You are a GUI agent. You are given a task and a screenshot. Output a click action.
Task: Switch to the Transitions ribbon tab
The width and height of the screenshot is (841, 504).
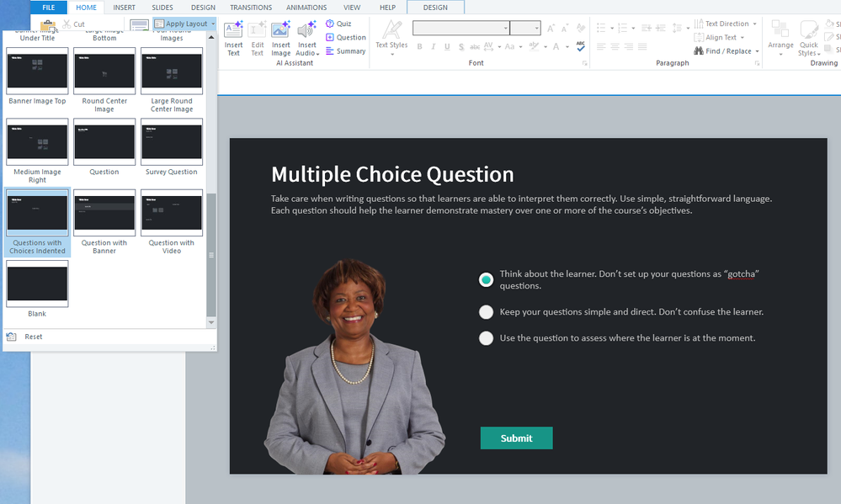(x=251, y=8)
